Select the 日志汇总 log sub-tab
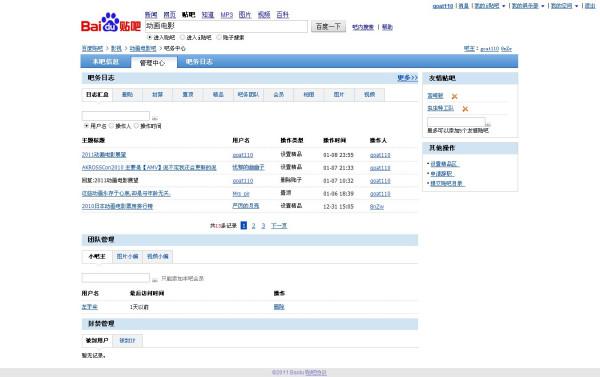600x377 pixels. [x=97, y=95]
